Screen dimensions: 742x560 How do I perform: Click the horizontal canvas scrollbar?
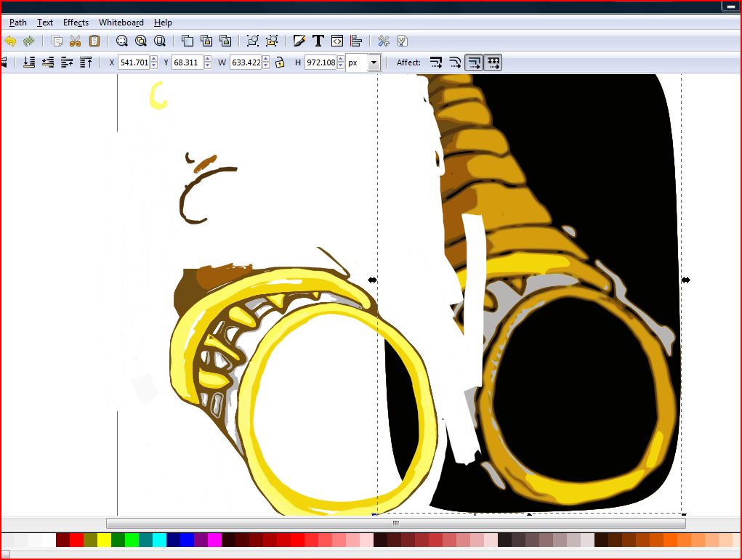[395, 523]
